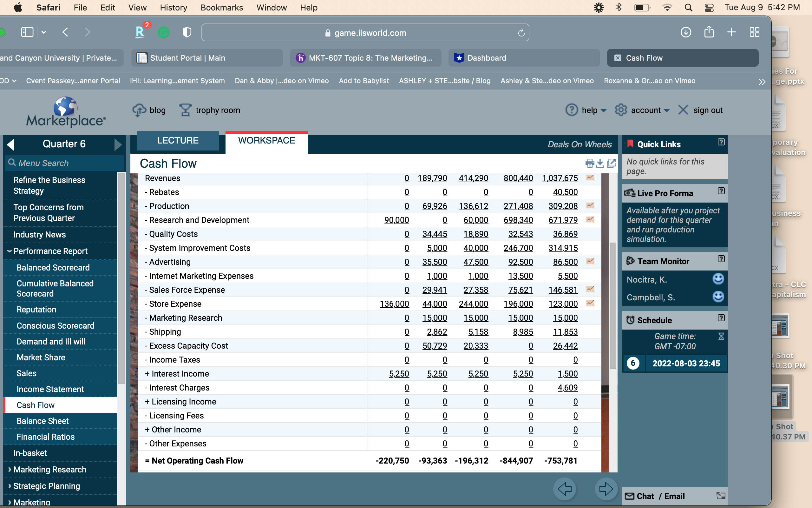
Task: Open the help dropdown
Action: click(586, 110)
